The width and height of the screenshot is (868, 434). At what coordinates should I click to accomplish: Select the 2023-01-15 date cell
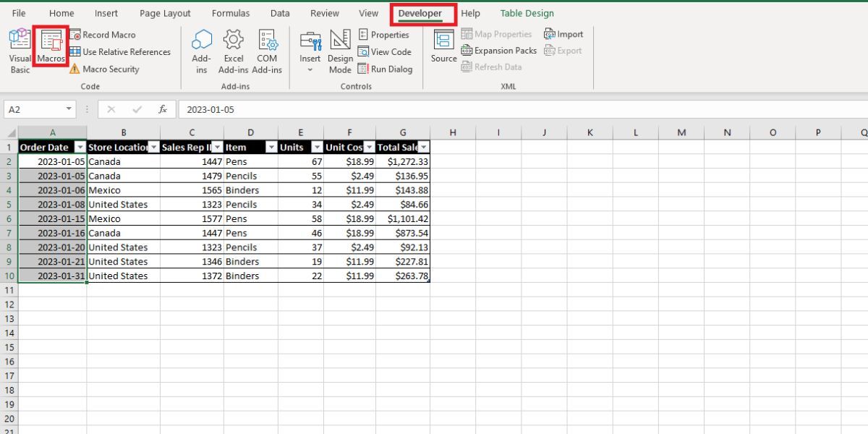tap(52, 218)
